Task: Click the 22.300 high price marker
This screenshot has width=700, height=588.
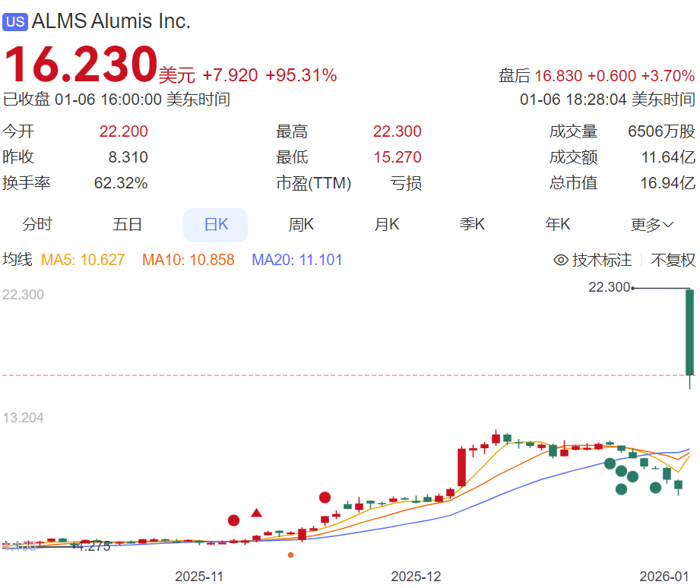Action: [610, 287]
